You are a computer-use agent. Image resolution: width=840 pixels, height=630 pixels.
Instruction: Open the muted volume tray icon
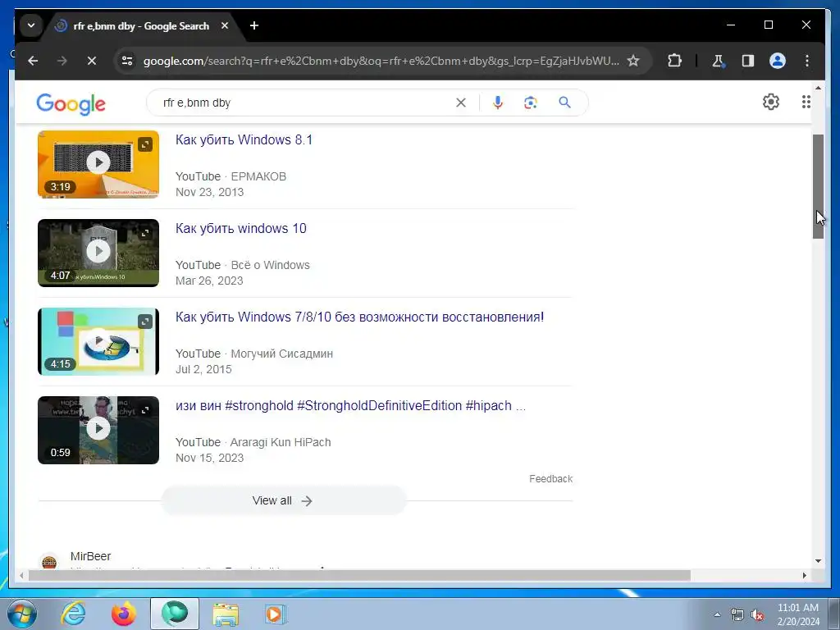pos(757,614)
